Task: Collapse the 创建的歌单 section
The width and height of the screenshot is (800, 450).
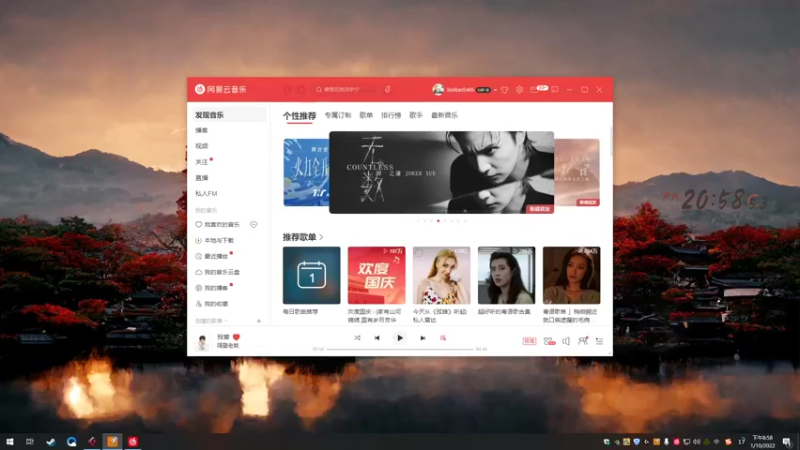Action: coord(211,321)
